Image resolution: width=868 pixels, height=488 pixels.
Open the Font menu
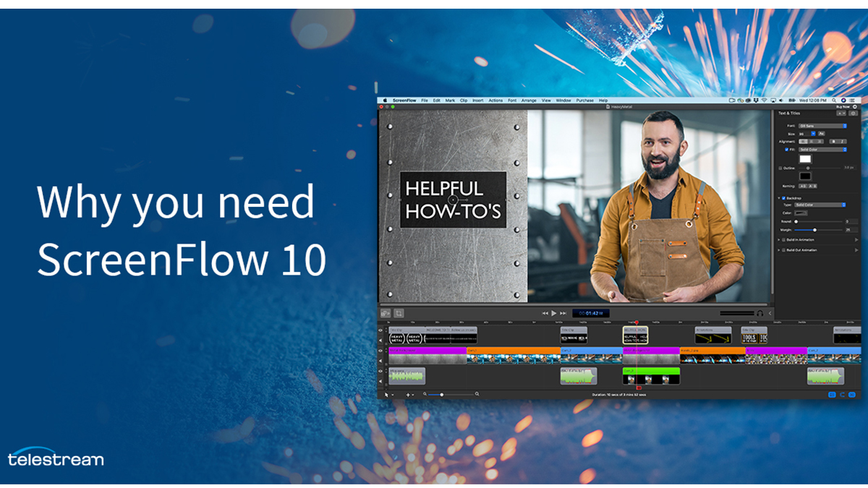(x=512, y=100)
